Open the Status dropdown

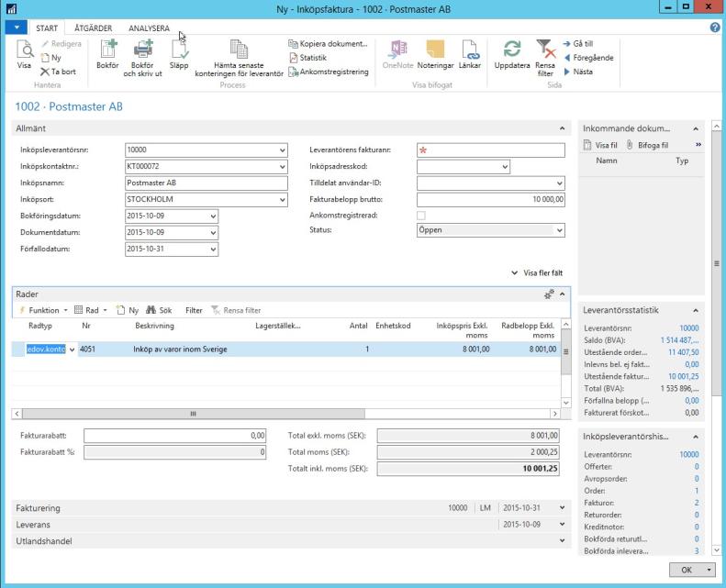click(x=559, y=230)
